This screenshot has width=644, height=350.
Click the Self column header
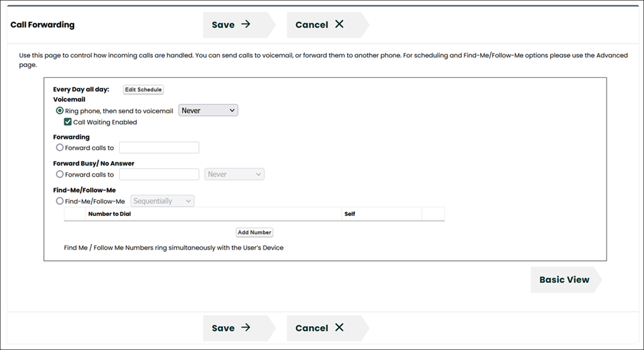[350, 214]
